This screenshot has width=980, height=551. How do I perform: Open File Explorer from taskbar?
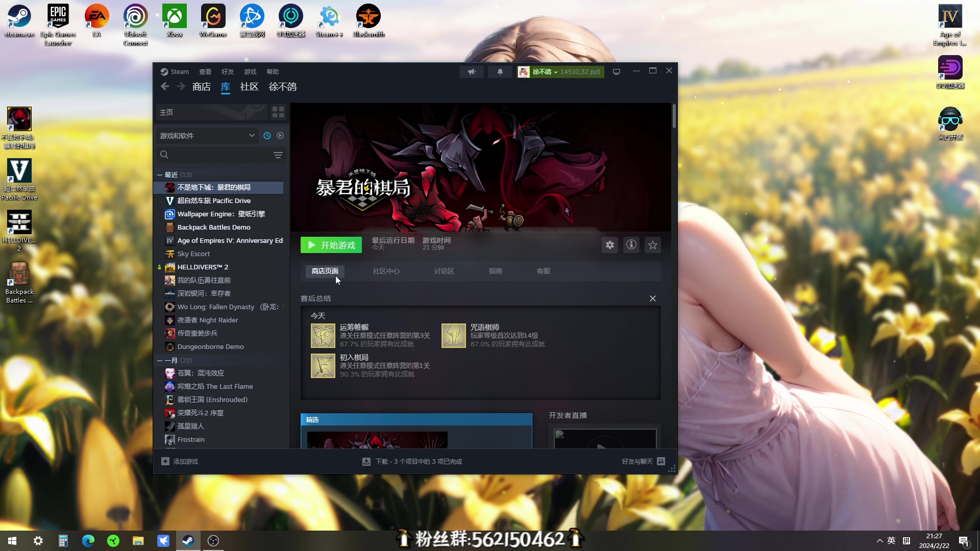(x=138, y=541)
